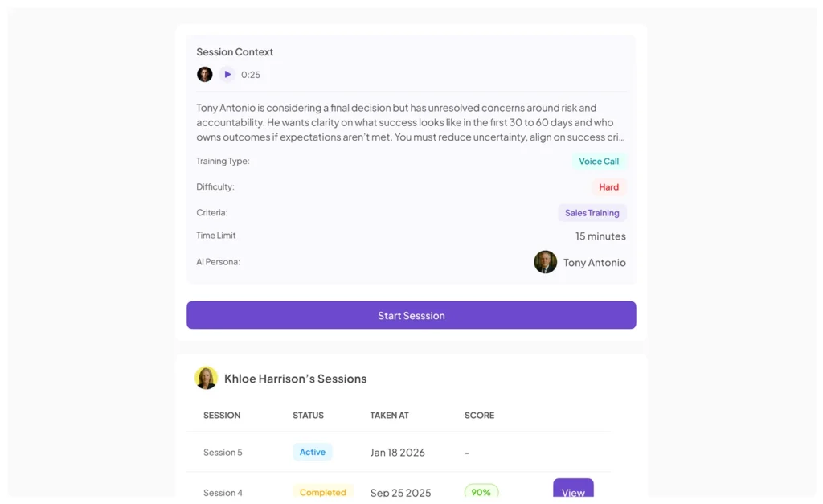823x504 pixels.
Task: Click the small speaker avatar beside play button
Action: (x=205, y=75)
